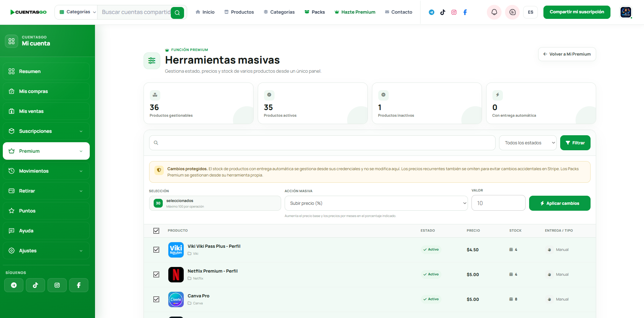
Task: Click sidebar Instagram follow button
Action: coord(57,285)
